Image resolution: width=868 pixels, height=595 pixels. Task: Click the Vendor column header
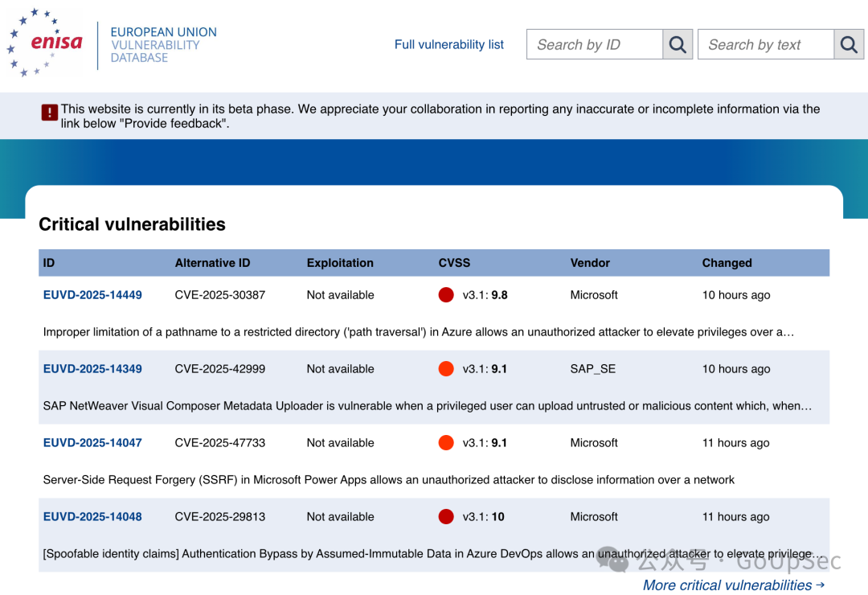(590, 263)
